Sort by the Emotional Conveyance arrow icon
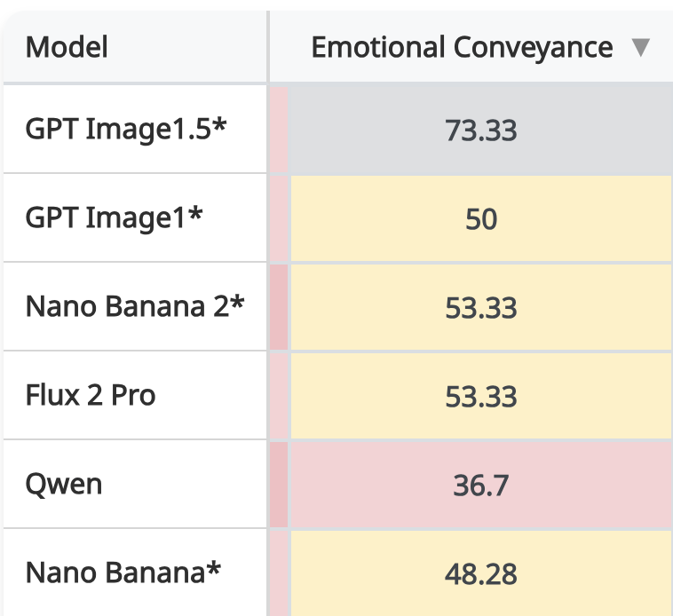 641,47
